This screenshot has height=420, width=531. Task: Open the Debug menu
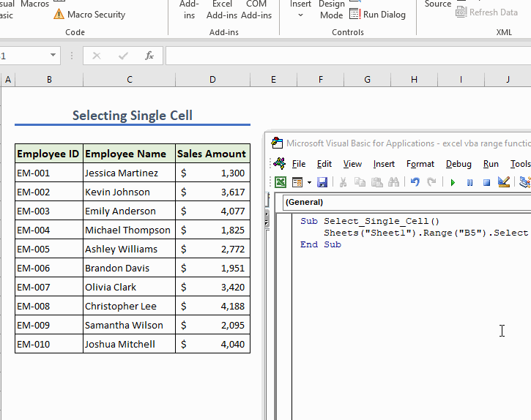click(458, 164)
